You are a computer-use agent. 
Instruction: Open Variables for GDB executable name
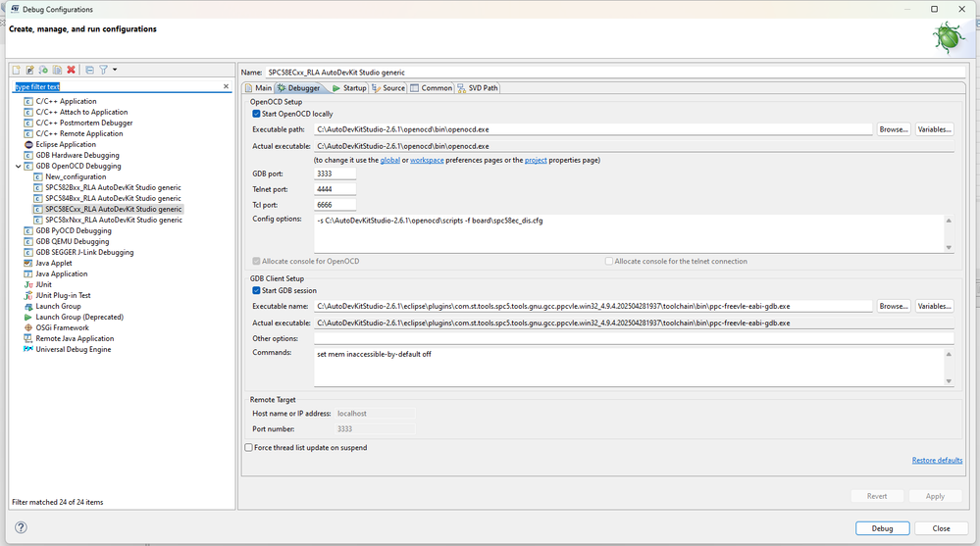pyautogui.click(x=934, y=306)
